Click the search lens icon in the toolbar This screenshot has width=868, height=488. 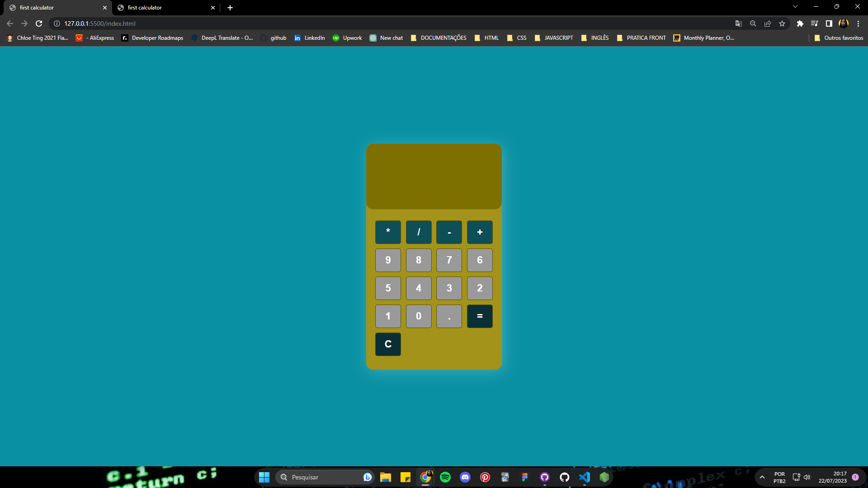(753, 23)
